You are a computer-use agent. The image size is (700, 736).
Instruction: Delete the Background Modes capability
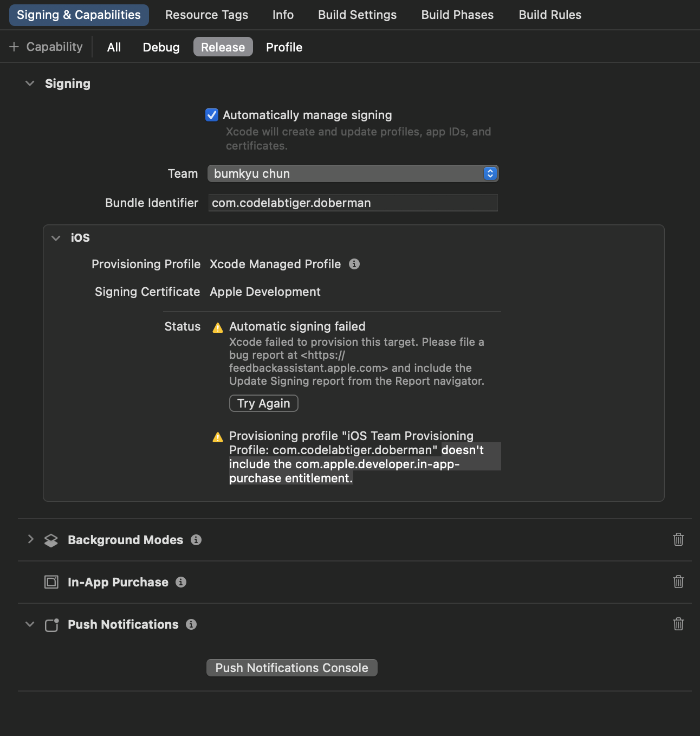coord(678,539)
